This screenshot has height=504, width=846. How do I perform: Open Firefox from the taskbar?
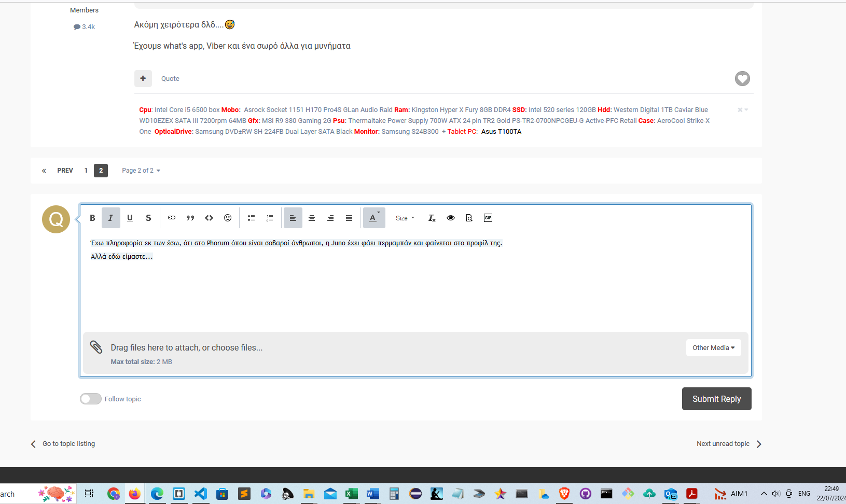point(134,494)
